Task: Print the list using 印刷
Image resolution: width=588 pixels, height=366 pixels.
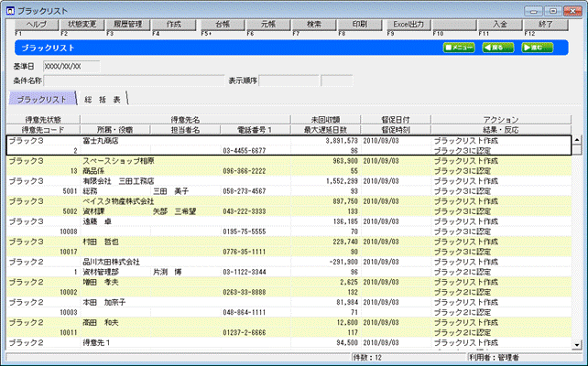Action: click(x=361, y=24)
